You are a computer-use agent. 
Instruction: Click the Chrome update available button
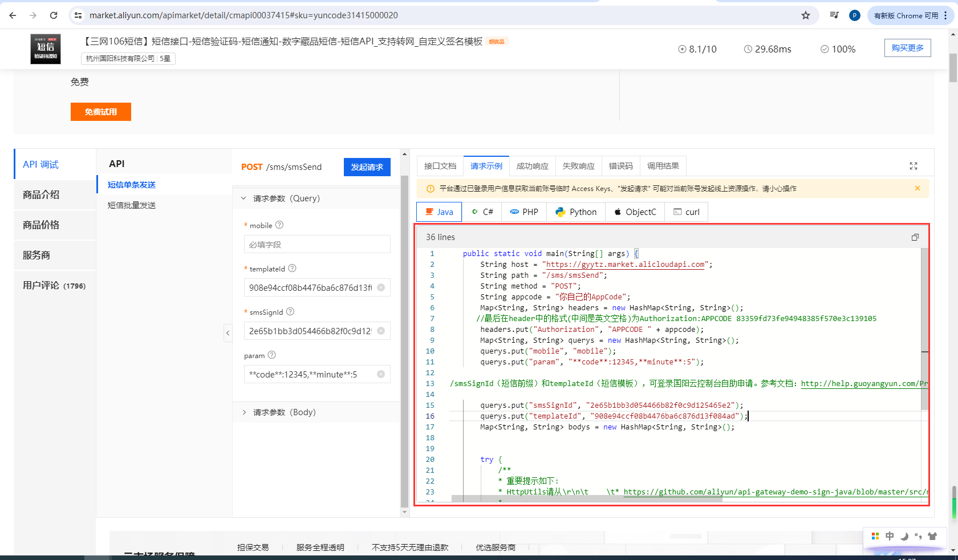click(911, 15)
